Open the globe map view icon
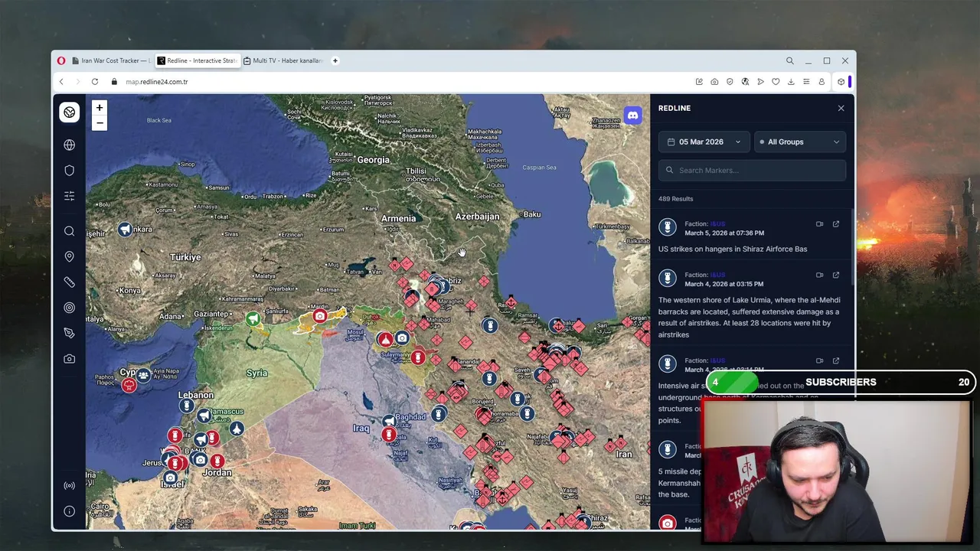 click(x=69, y=145)
